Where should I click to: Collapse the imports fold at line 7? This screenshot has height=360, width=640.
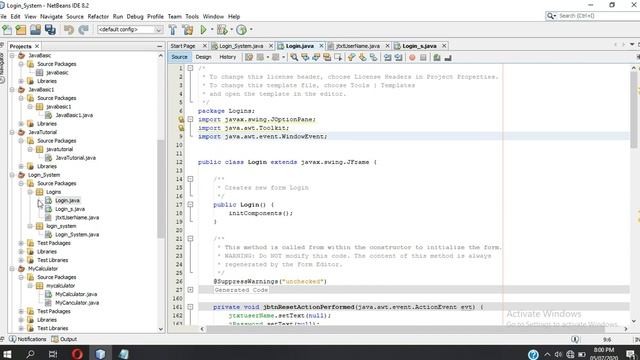190,119
